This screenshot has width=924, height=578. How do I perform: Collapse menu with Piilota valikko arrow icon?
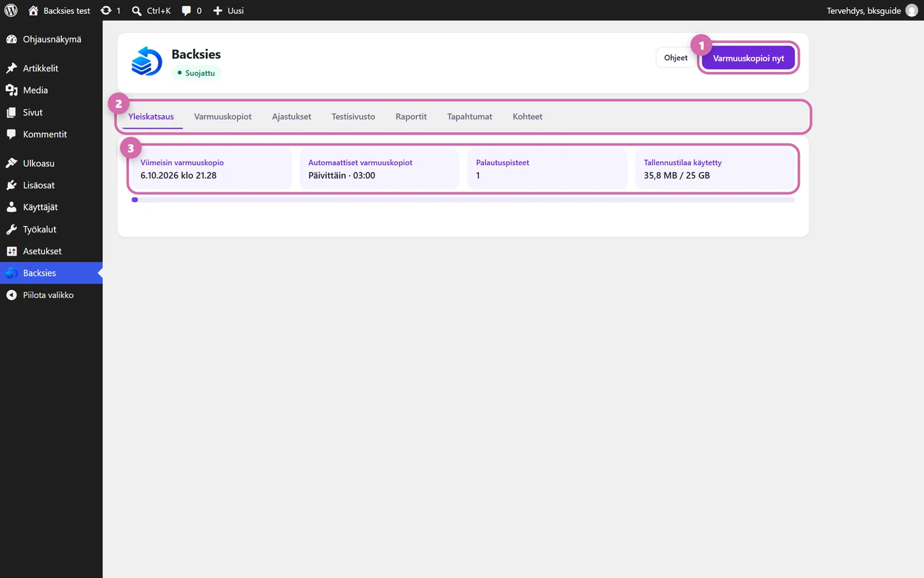[11, 295]
